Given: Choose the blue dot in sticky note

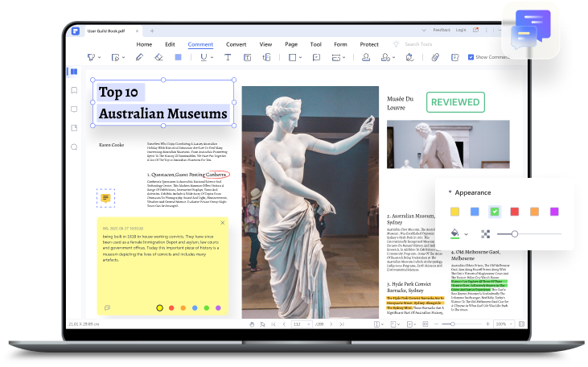Looking at the screenshot, I should click(x=195, y=308).
